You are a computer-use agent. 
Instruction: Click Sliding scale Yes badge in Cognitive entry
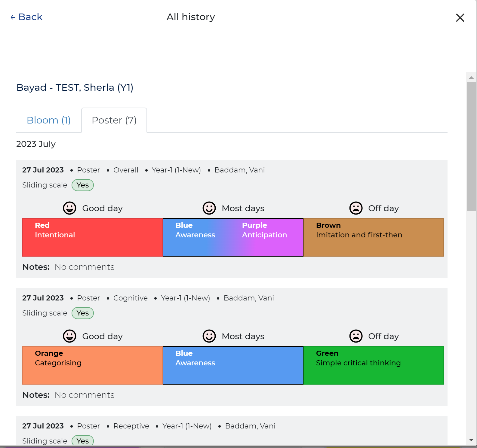[83, 313]
